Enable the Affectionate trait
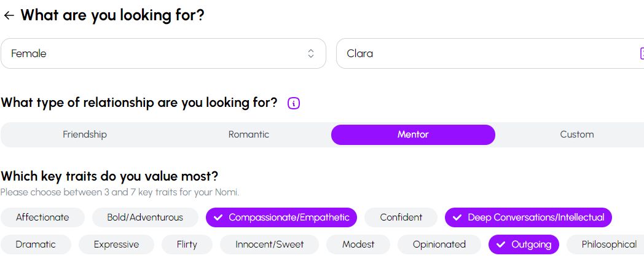644x258 pixels. click(x=42, y=217)
